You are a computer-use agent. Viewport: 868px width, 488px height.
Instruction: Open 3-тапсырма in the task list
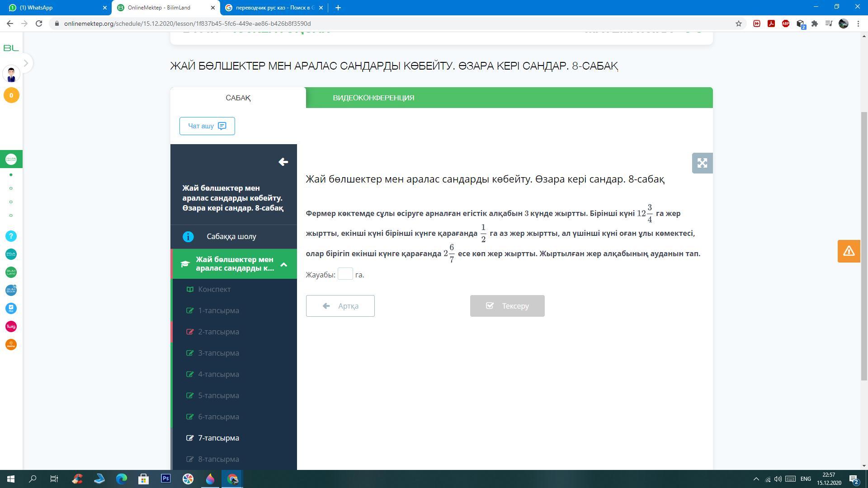(x=218, y=353)
